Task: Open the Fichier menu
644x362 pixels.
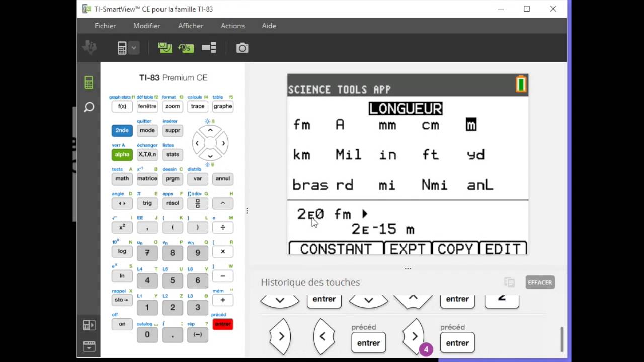Action: point(105,26)
